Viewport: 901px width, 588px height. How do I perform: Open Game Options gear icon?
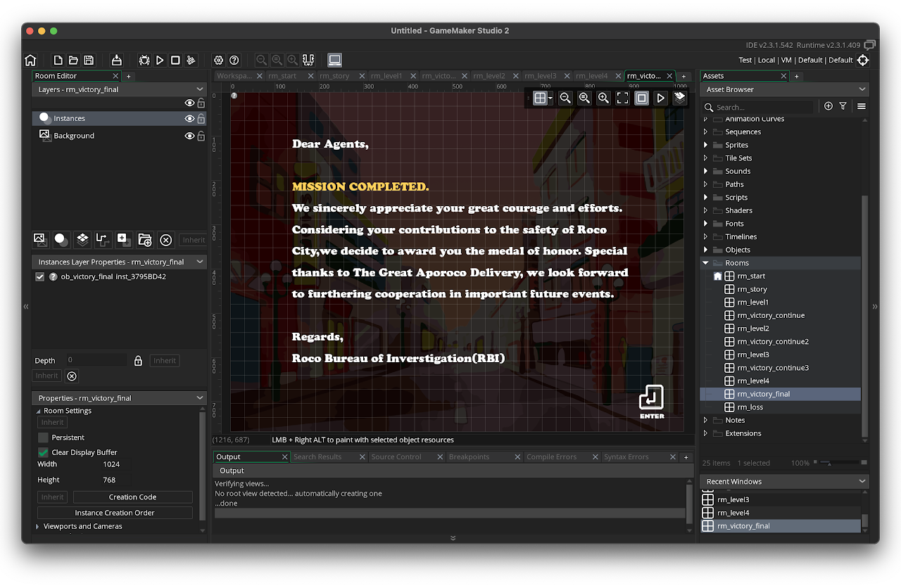pos(219,60)
